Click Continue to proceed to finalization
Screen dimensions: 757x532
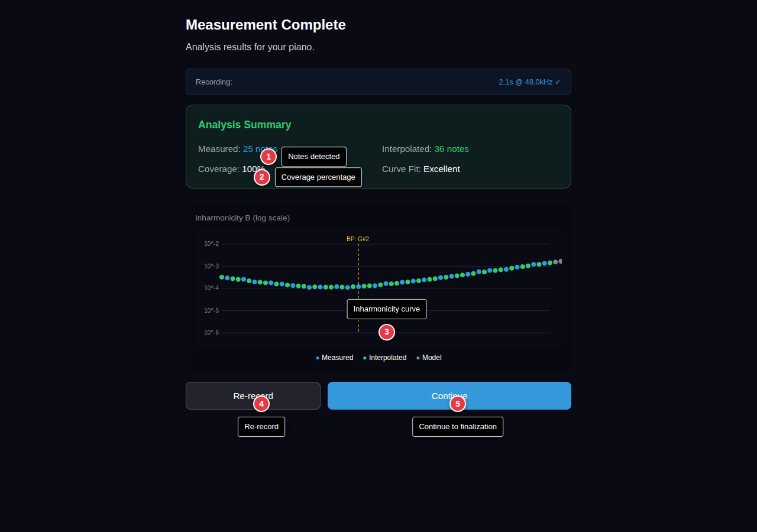click(449, 395)
